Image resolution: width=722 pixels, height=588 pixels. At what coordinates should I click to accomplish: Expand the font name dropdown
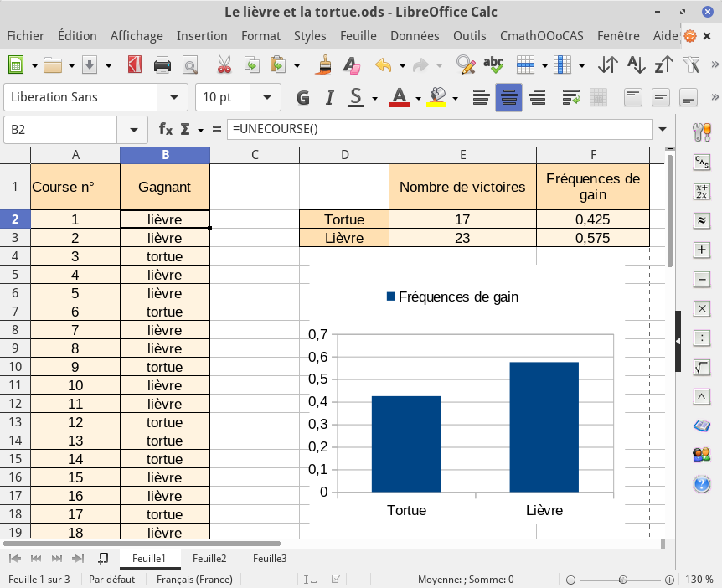tap(173, 97)
